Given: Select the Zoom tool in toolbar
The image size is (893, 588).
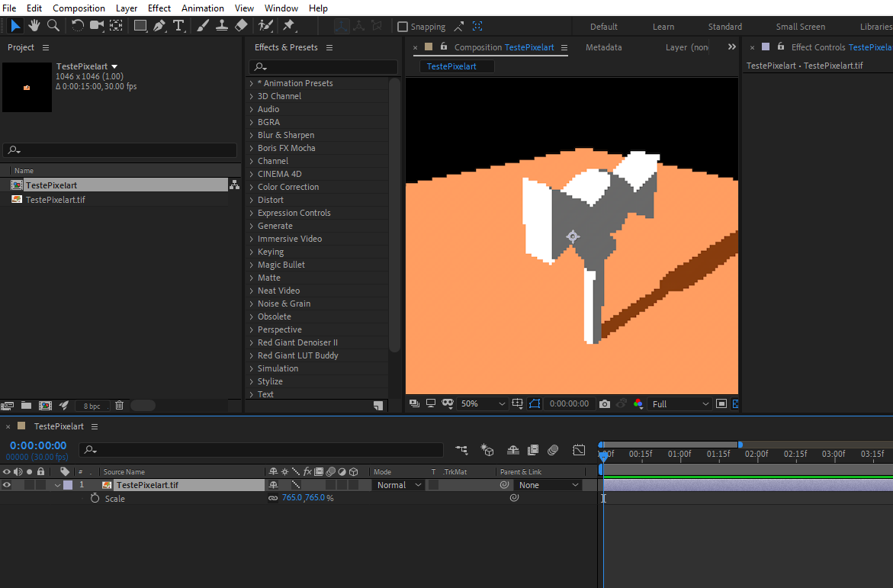Looking at the screenshot, I should coord(53,26).
